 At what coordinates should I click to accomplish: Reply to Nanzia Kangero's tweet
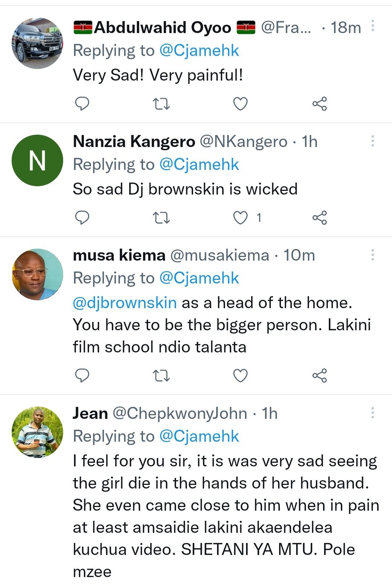pos(82,218)
